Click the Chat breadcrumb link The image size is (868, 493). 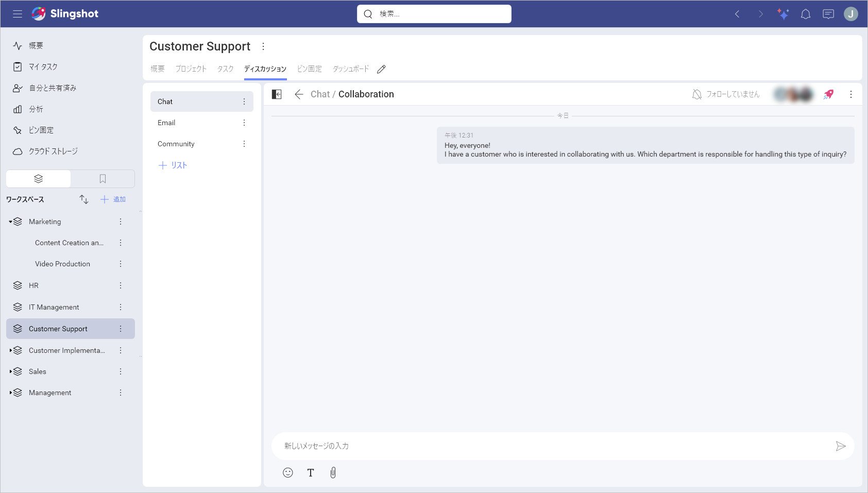[320, 94]
